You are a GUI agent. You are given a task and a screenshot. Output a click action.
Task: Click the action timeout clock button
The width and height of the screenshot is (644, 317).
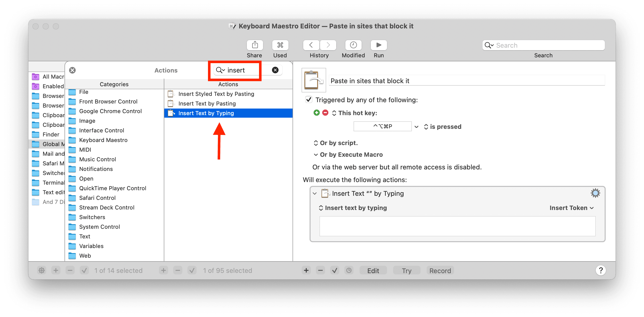[349, 271]
